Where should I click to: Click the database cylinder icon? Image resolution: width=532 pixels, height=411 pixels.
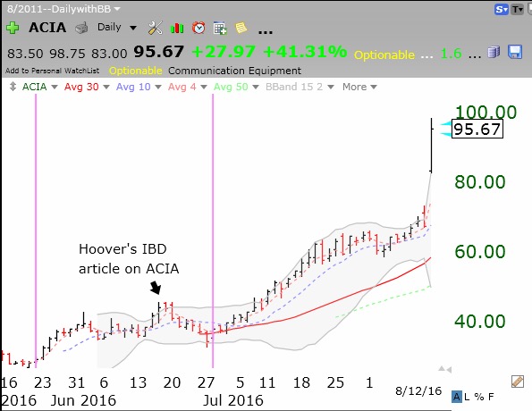494,52
